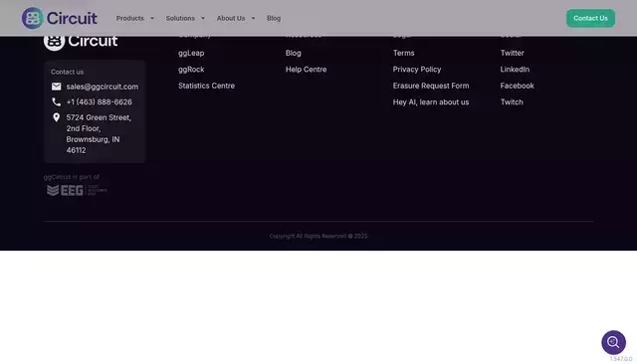Click the ggCircuit is part of text
The width and height of the screenshot is (637, 364).
(72, 177)
